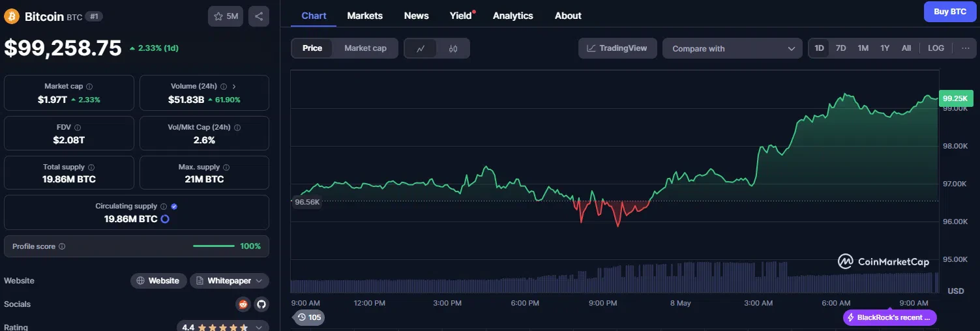Expand Volume (24h) details chevron
Image resolution: width=980 pixels, height=331 pixels.
tap(234, 86)
